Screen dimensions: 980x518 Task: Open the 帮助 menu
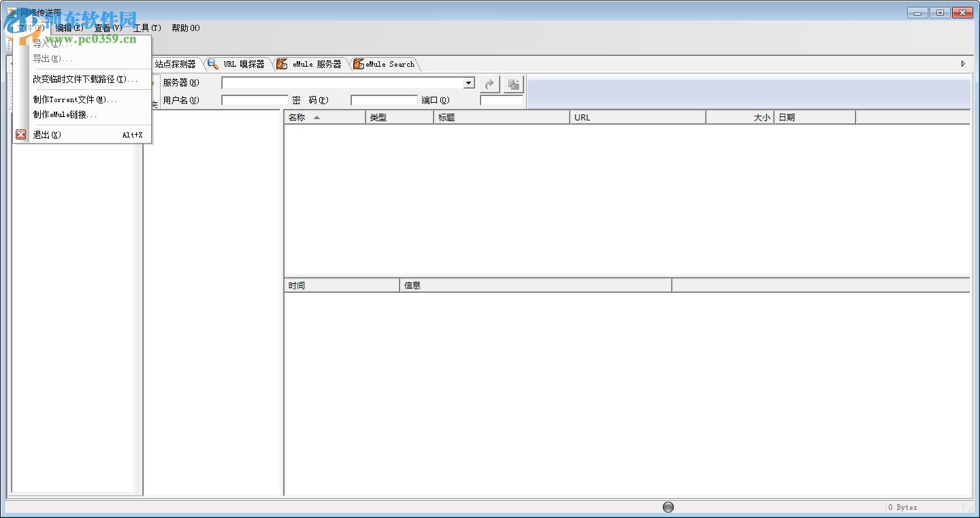(x=186, y=28)
